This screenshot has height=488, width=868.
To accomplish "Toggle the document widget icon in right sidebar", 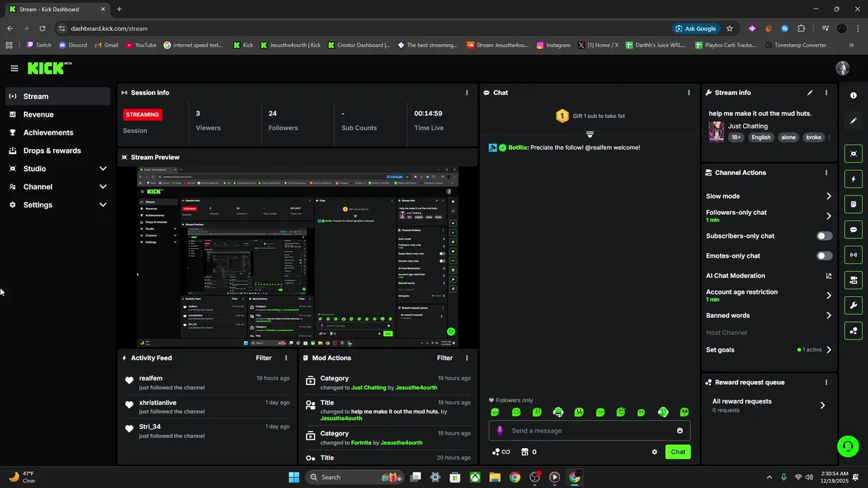I will coord(853,204).
